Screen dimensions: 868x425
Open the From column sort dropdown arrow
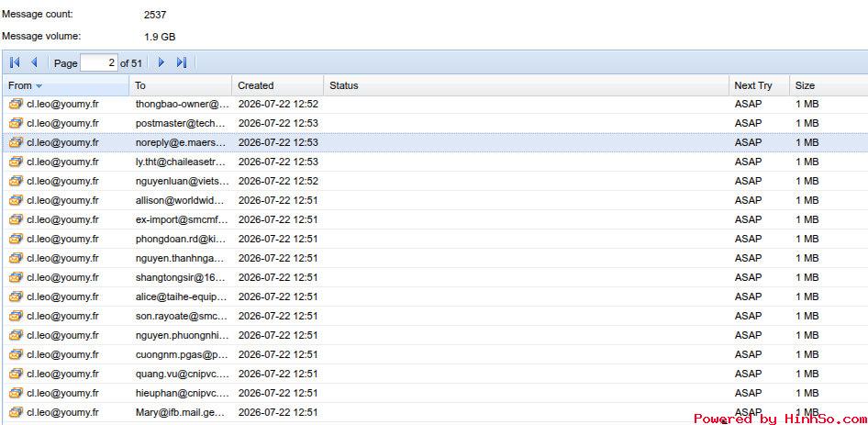(x=39, y=86)
